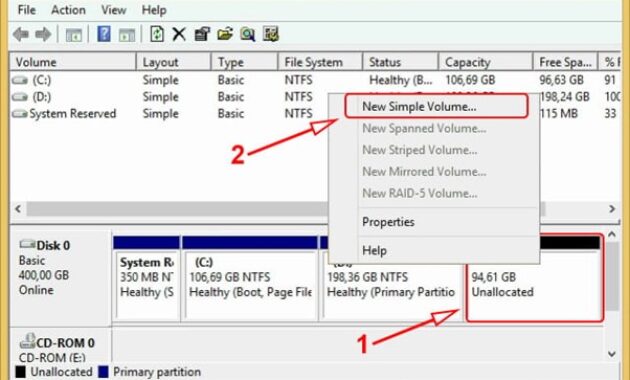
Task: Click the magnifier search toolbar icon
Action: tap(248, 35)
